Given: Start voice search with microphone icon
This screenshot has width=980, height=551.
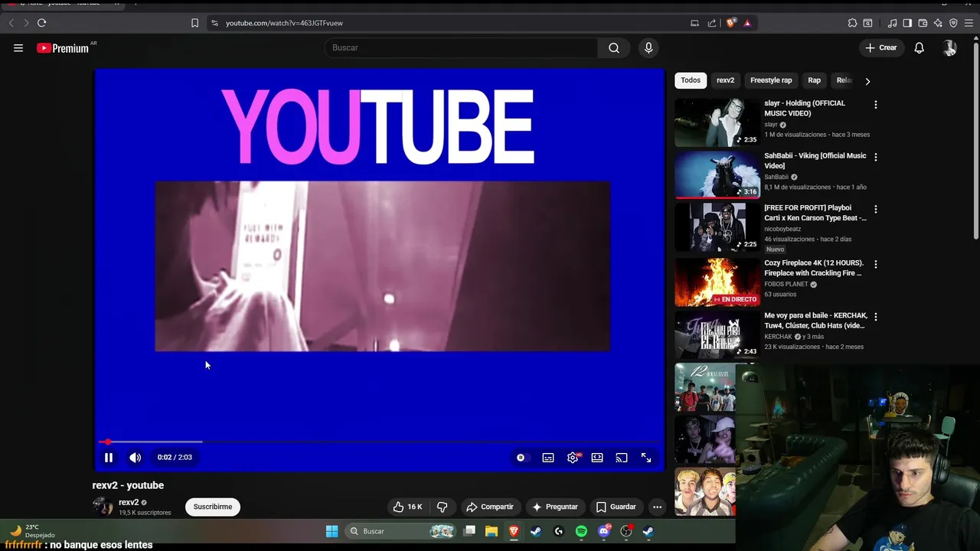Looking at the screenshot, I should point(648,47).
